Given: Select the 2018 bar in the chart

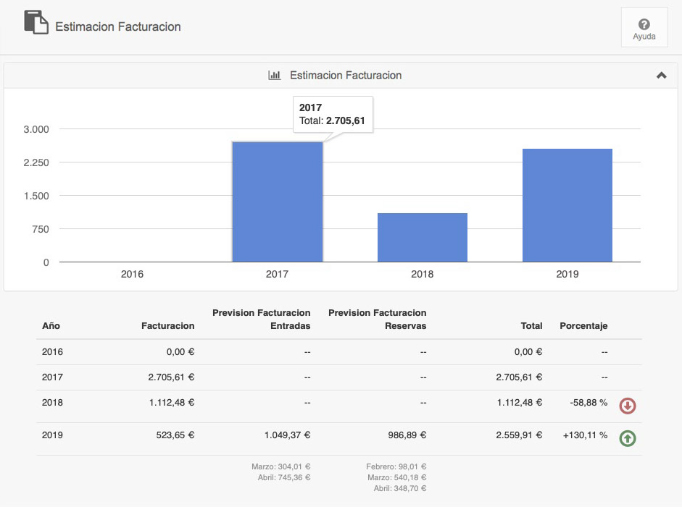Looking at the screenshot, I should click(422, 237).
